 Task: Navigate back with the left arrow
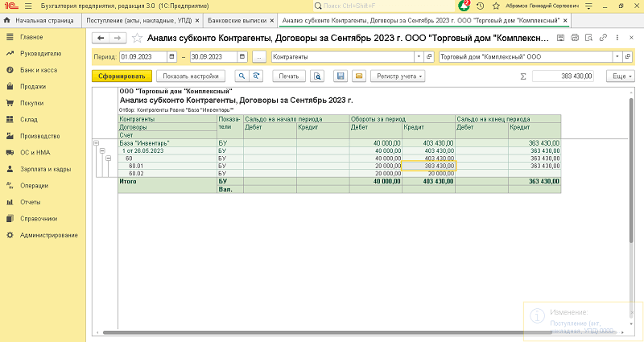click(101, 38)
